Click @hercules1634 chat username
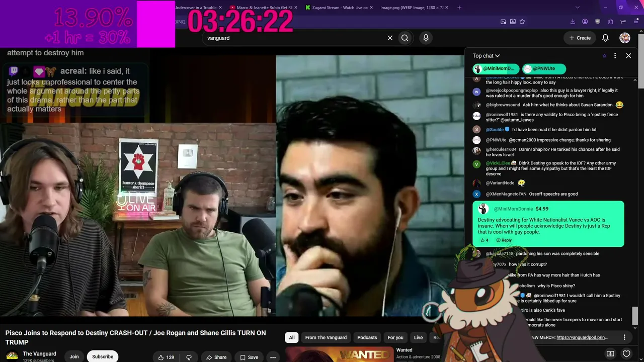This screenshot has width=644, height=362. (x=501, y=149)
